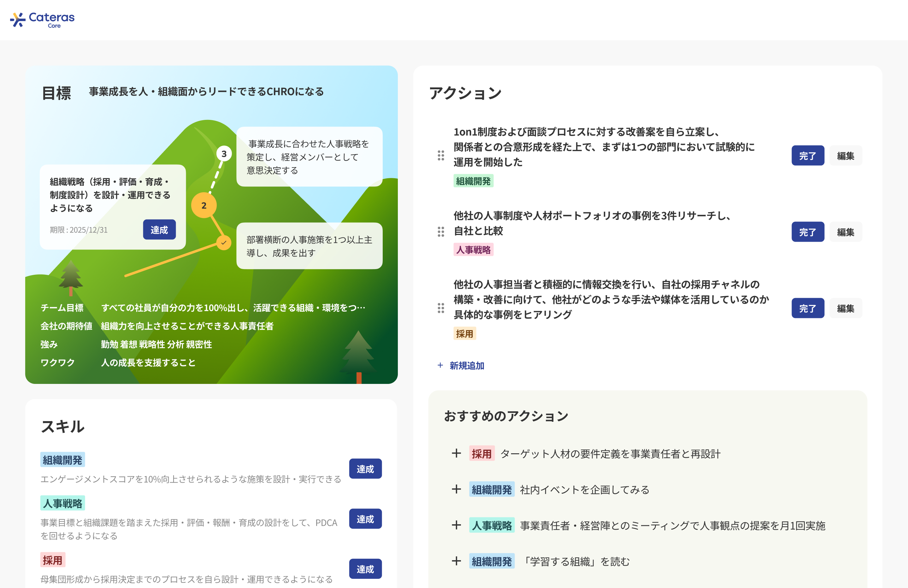Expand the truncated チーム目標 text
The image size is (908, 588).
[233, 308]
